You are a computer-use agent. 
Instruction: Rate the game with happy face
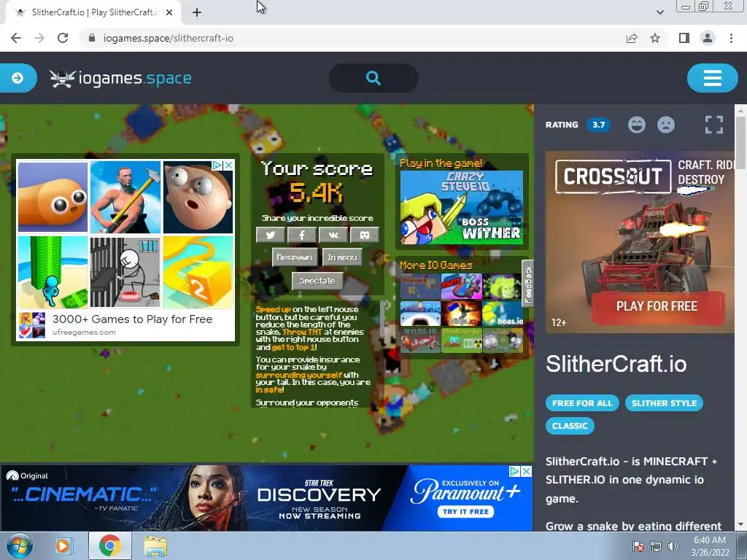click(636, 125)
